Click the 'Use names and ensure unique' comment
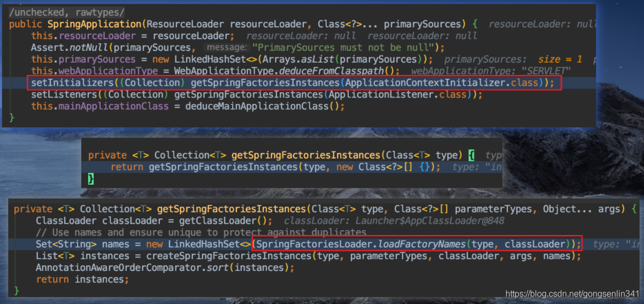This screenshot has height=304, width=644. [201, 233]
